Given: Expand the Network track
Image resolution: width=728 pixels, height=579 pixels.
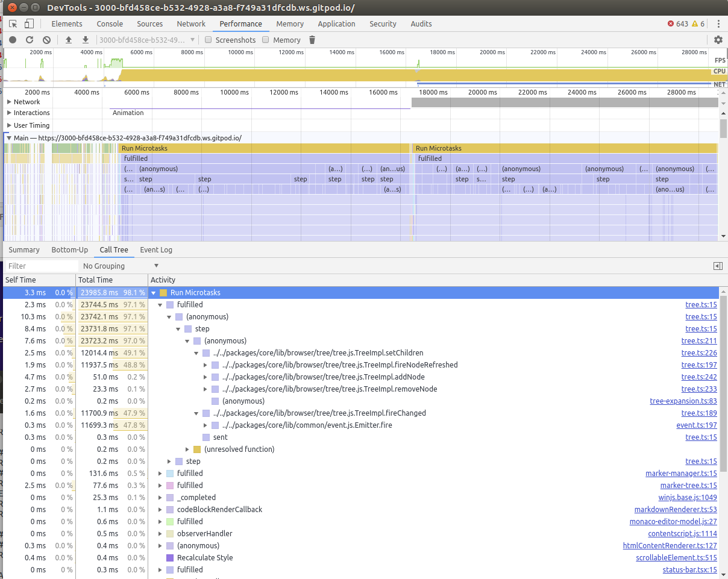Looking at the screenshot, I should tap(9, 102).
